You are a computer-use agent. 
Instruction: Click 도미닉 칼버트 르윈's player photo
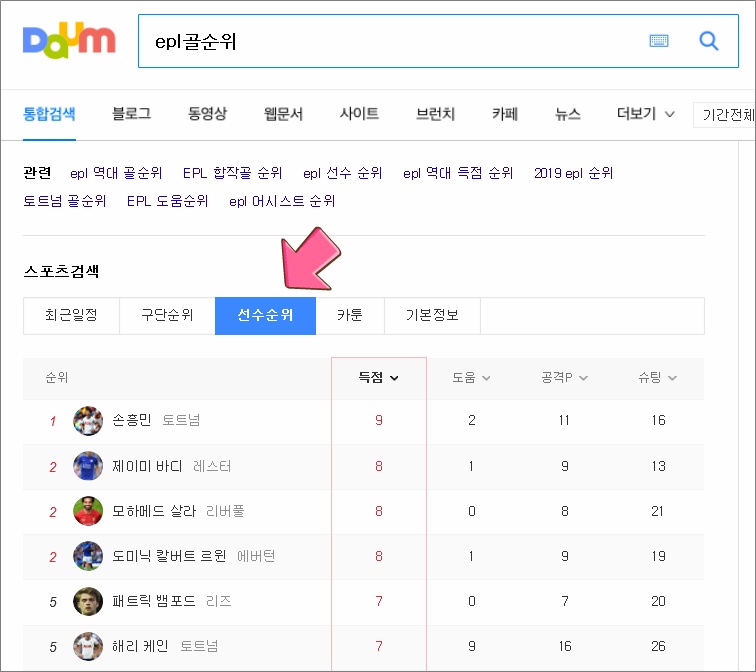point(88,556)
